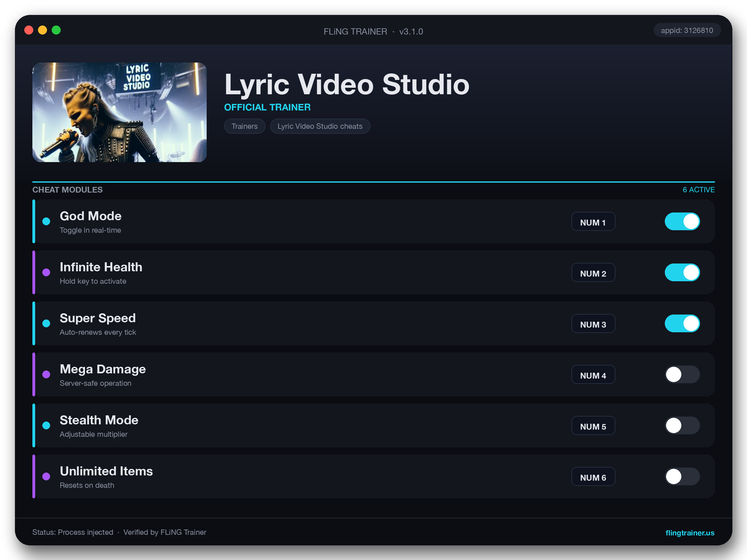Viewport: 747px width, 560px height.
Task: Switch off Super Speed toggle
Action: [682, 323]
